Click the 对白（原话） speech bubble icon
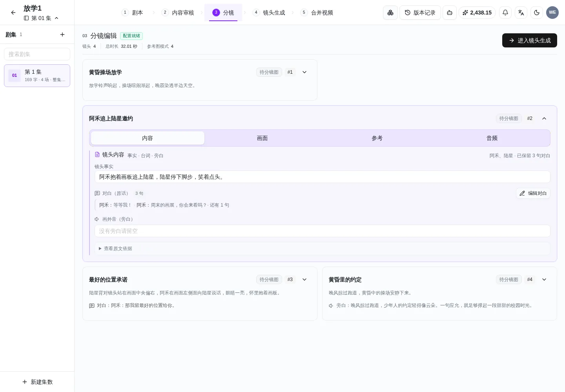The width and height of the screenshot is (565, 392). point(97,193)
